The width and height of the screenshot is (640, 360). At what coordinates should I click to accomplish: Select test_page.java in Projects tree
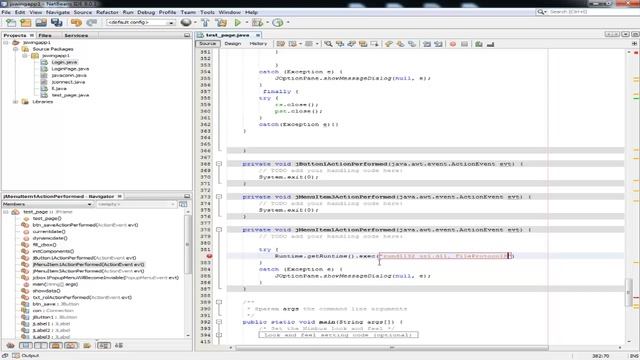click(x=70, y=95)
